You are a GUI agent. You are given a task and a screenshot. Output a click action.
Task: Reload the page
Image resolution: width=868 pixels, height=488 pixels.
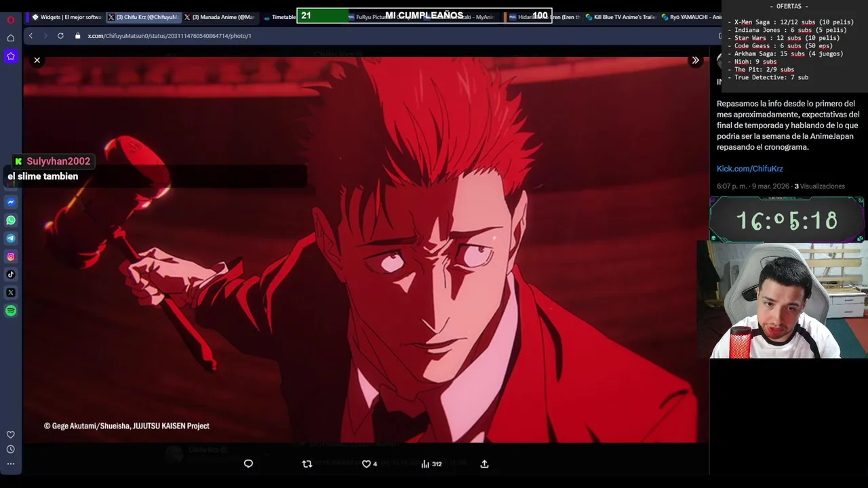click(x=60, y=36)
